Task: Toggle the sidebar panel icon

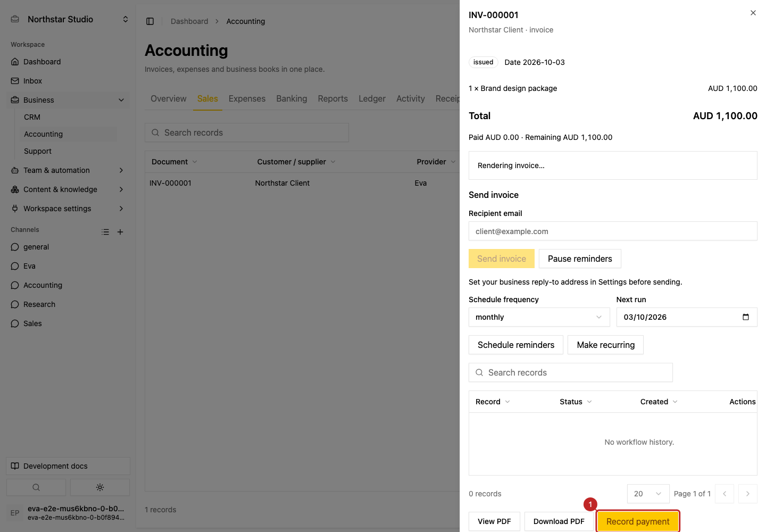Action: point(150,21)
